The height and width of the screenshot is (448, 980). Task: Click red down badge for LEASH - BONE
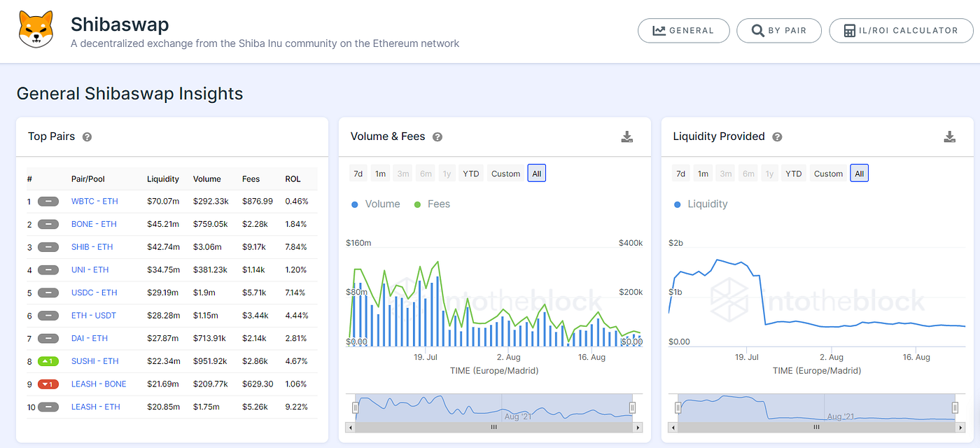48,384
